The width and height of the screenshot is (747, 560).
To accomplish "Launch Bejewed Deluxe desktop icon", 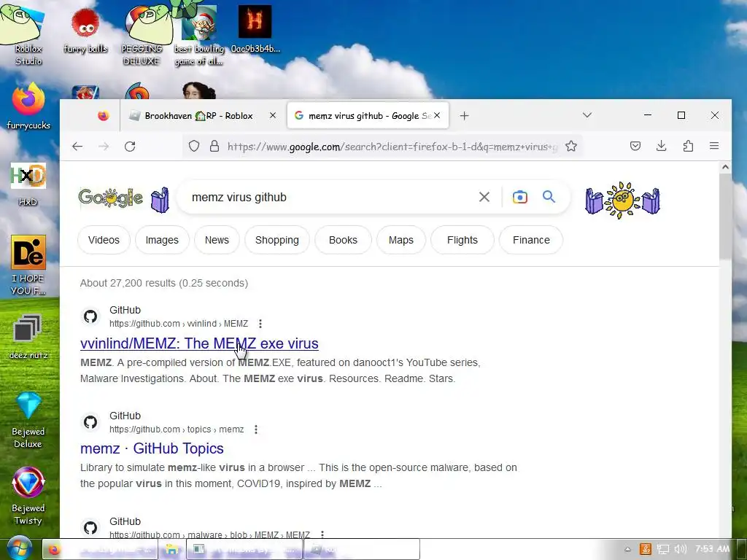I will pos(28,420).
